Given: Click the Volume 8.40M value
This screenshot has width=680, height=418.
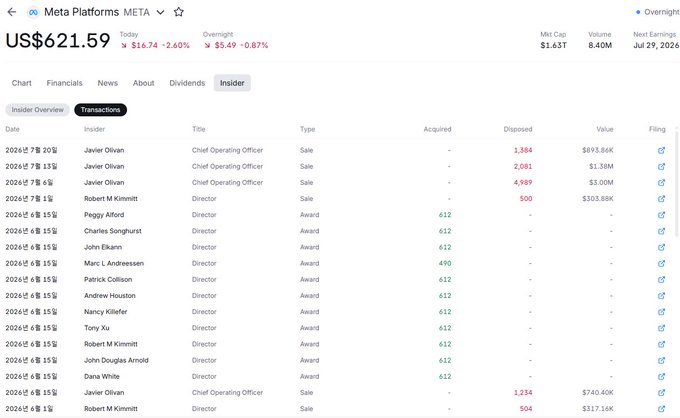Looking at the screenshot, I should click(x=600, y=45).
